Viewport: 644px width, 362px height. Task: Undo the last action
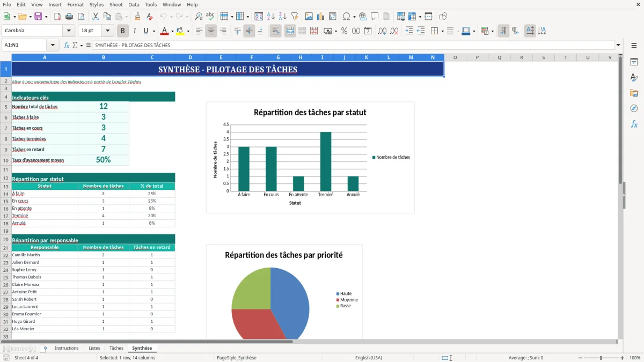click(x=163, y=17)
